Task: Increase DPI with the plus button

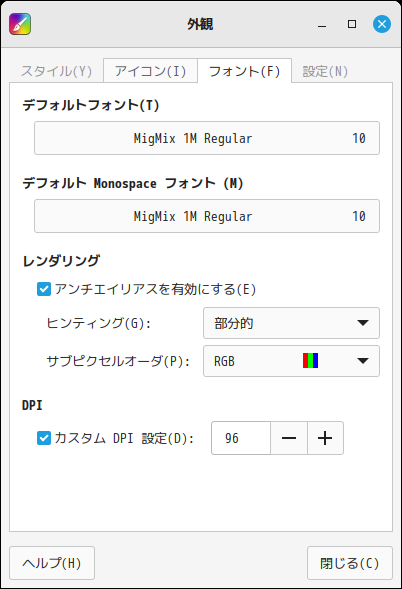Action: pos(325,438)
